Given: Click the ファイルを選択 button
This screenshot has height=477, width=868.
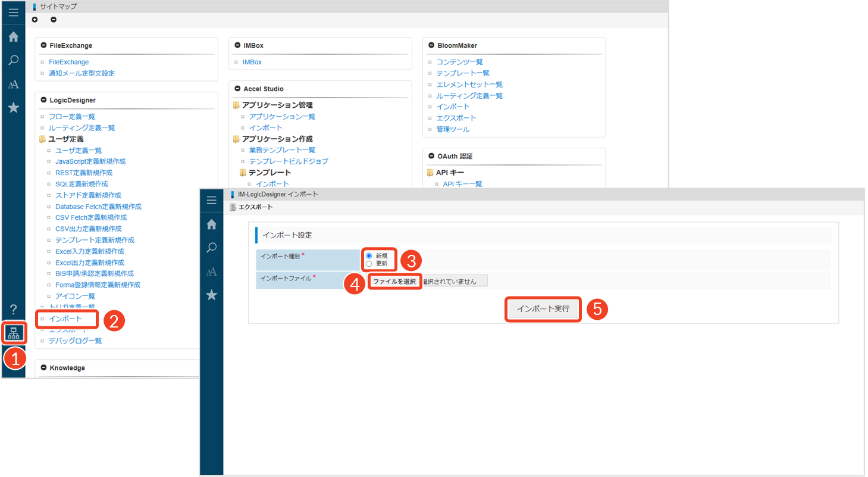Looking at the screenshot, I should pos(394,281).
